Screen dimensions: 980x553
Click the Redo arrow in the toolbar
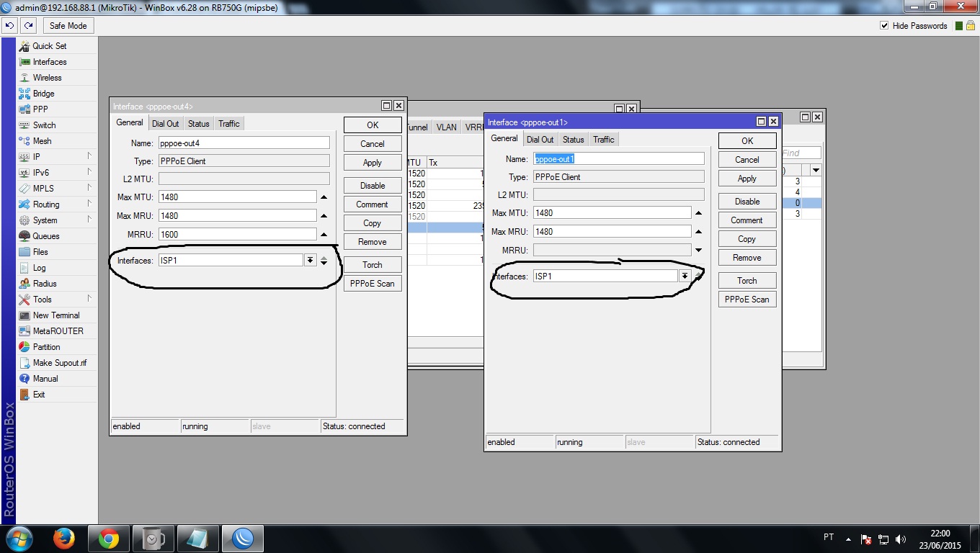(28, 26)
